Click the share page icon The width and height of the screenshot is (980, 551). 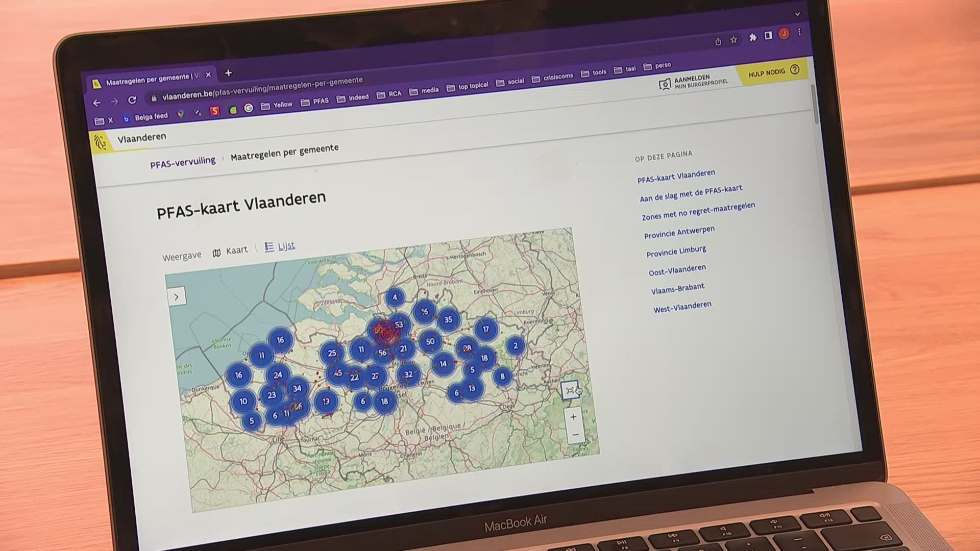point(718,41)
